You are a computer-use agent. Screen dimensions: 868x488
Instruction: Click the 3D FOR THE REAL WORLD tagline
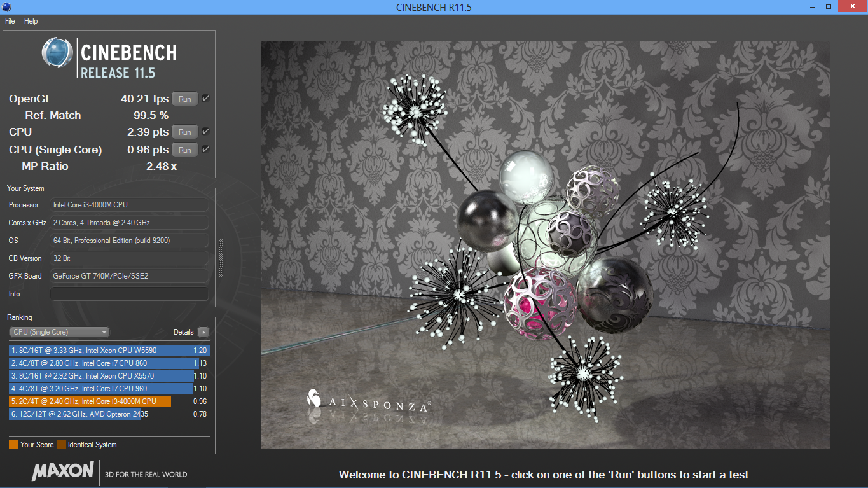tap(146, 474)
